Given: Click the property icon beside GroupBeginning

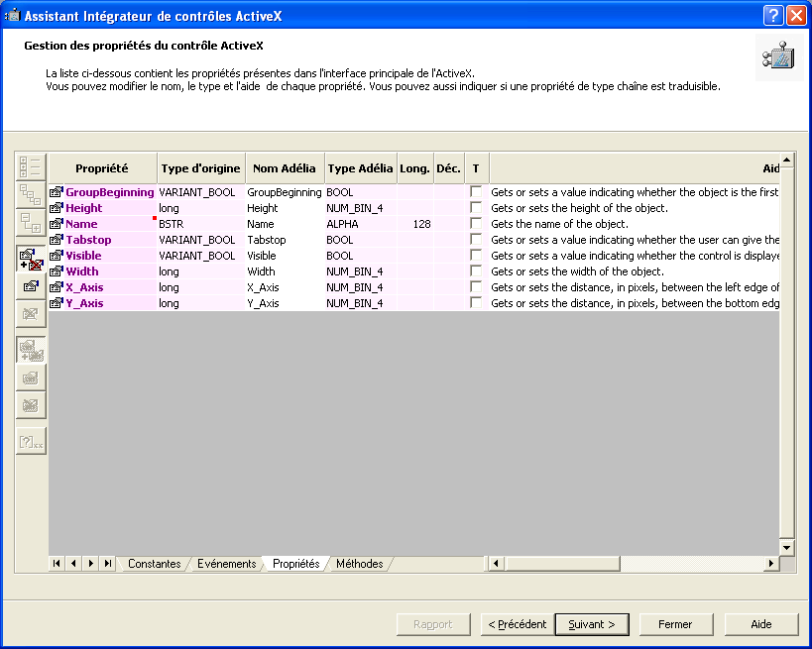Looking at the screenshot, I should click(57, 192).
